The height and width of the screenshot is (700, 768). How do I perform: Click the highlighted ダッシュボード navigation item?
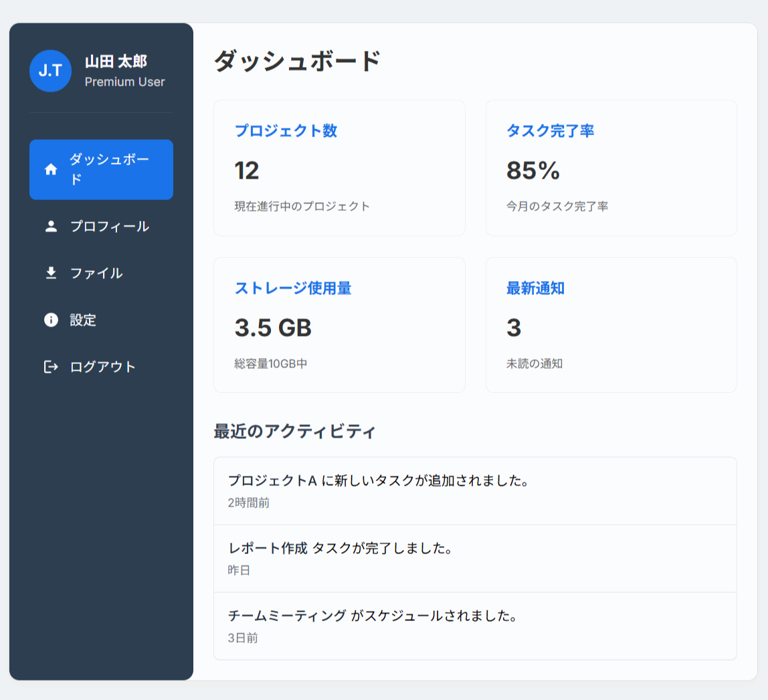pyautogui.click(x=101, y=169)
